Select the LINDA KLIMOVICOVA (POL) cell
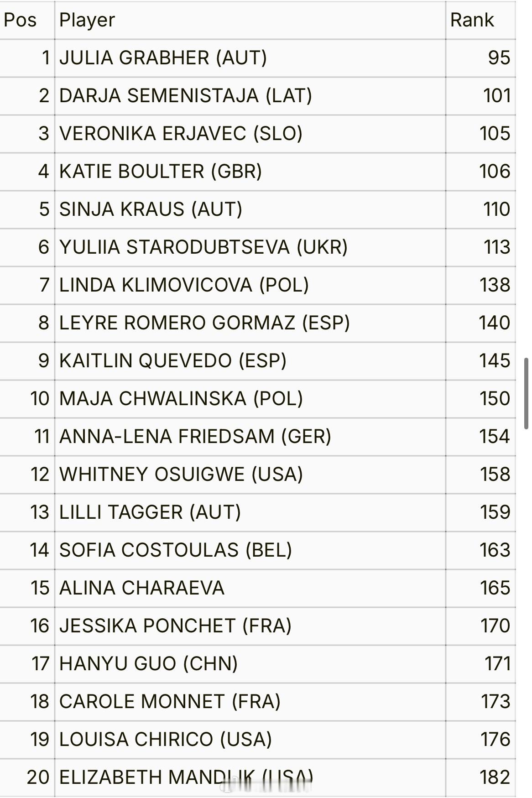This screenshot has height=798, width=532. click(250, 285)
